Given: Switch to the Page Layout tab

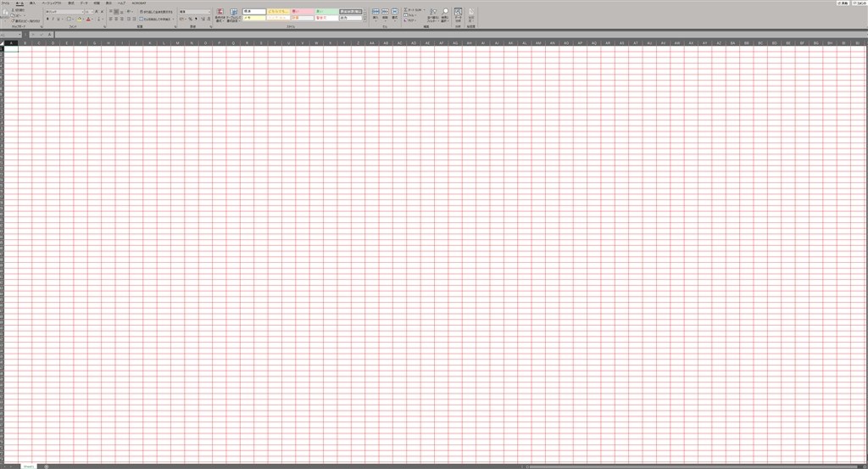Looking at the screenshot, I should (x=52, y=3).
